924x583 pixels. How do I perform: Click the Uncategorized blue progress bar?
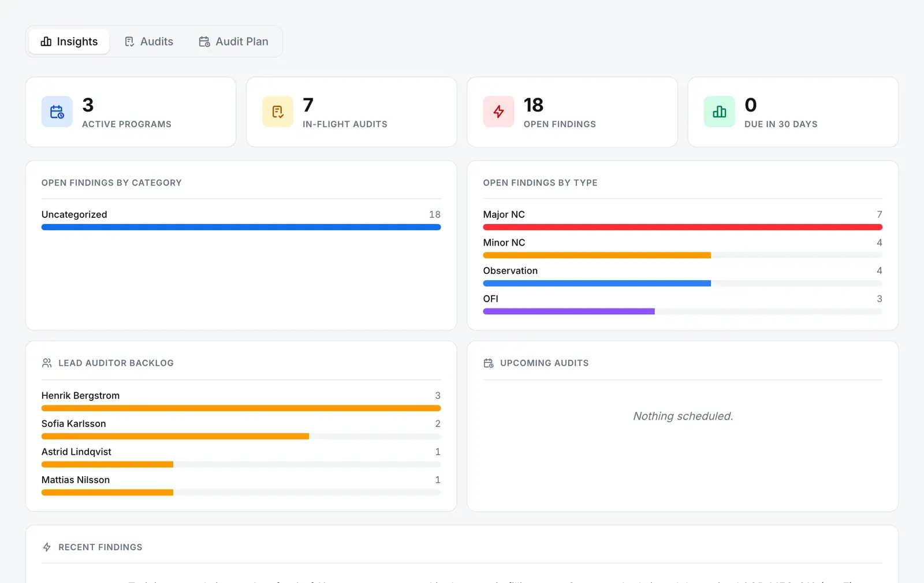coord(241,227)
